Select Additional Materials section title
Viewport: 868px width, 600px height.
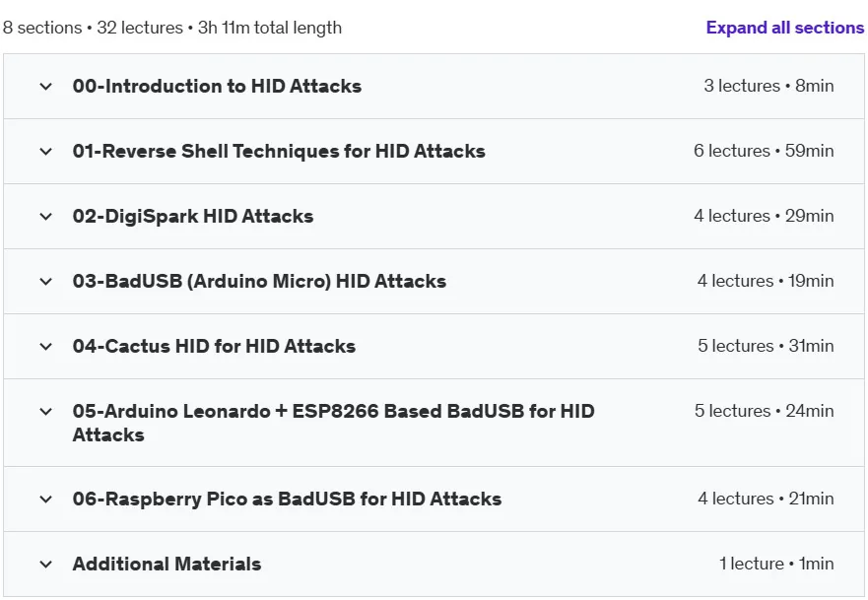[167, 564]
